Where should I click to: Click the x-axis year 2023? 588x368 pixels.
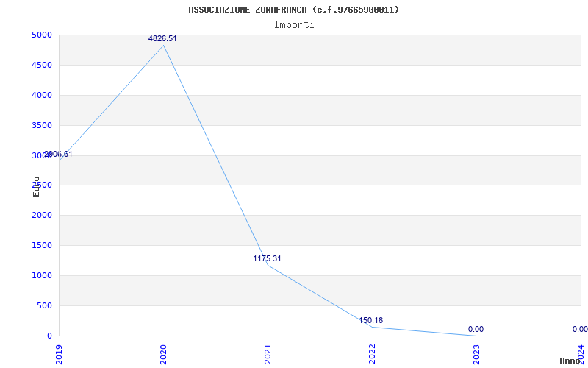point(476,355)
